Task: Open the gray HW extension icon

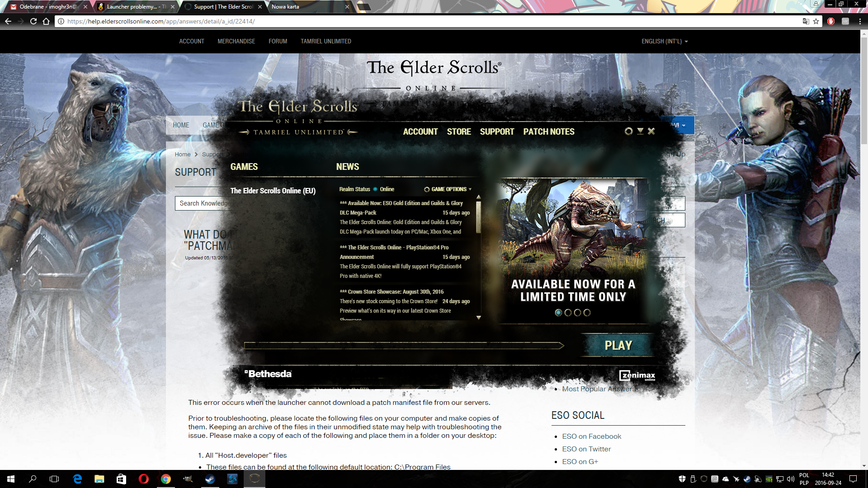Action: tap(845, 21)
